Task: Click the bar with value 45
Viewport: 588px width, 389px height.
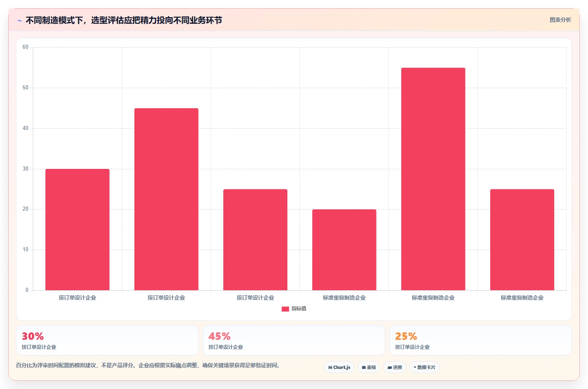Action: click(x=166, y=199)
